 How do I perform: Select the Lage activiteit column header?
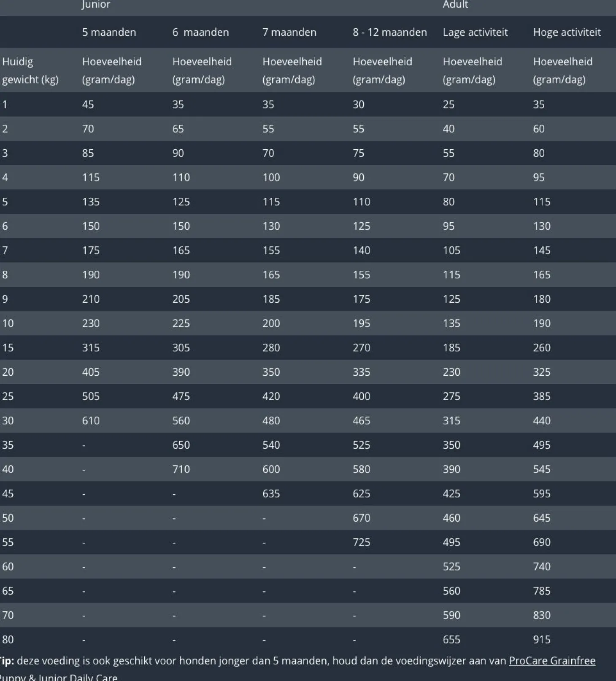click(475, 32)
